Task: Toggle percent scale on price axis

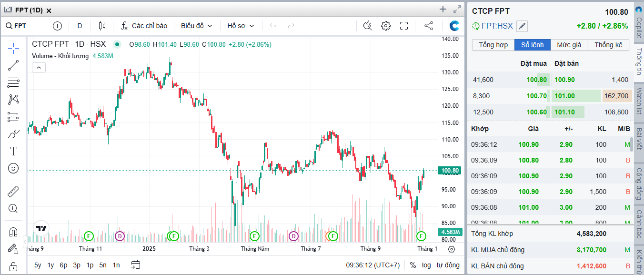Action: click(x=413, y=265)
